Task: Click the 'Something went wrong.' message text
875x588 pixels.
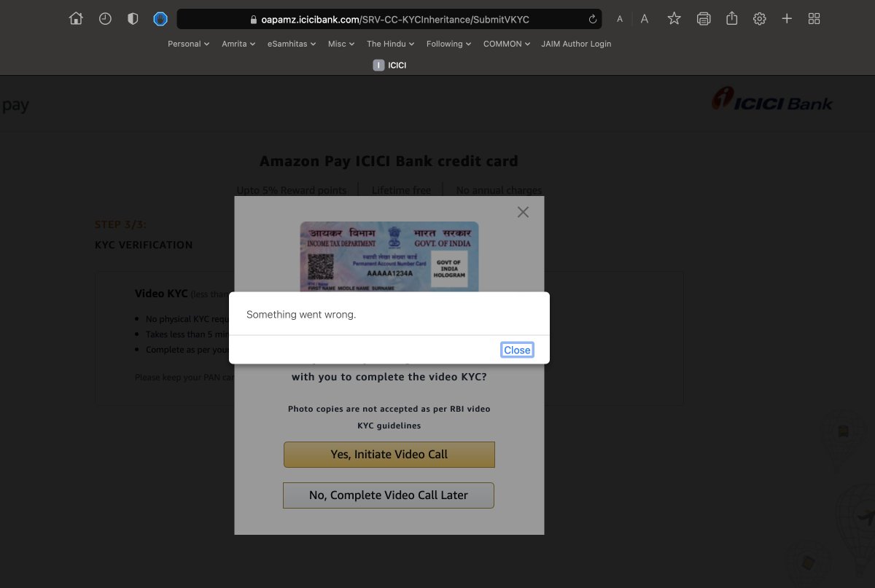Action: point(301,315)
